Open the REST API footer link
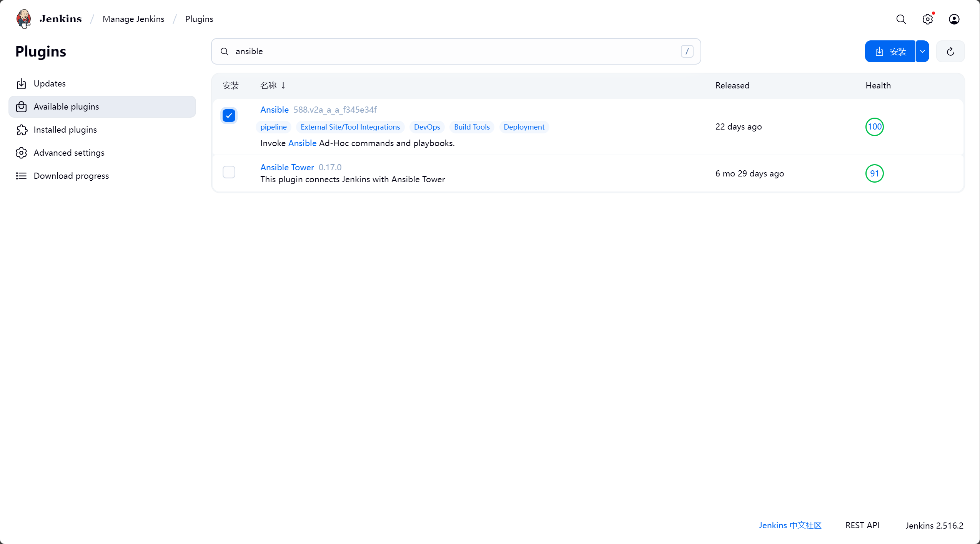The height and width of the screenshot is (544, 980). tap(862, 525)
